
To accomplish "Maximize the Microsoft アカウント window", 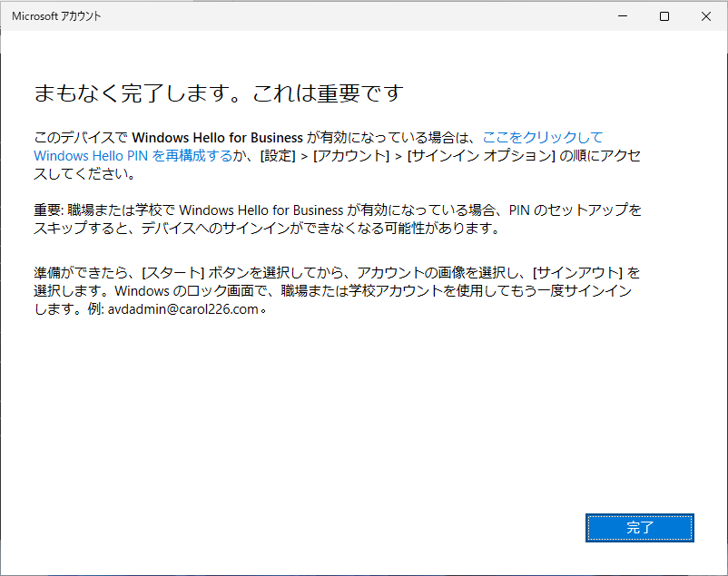I will click(664, 16).
